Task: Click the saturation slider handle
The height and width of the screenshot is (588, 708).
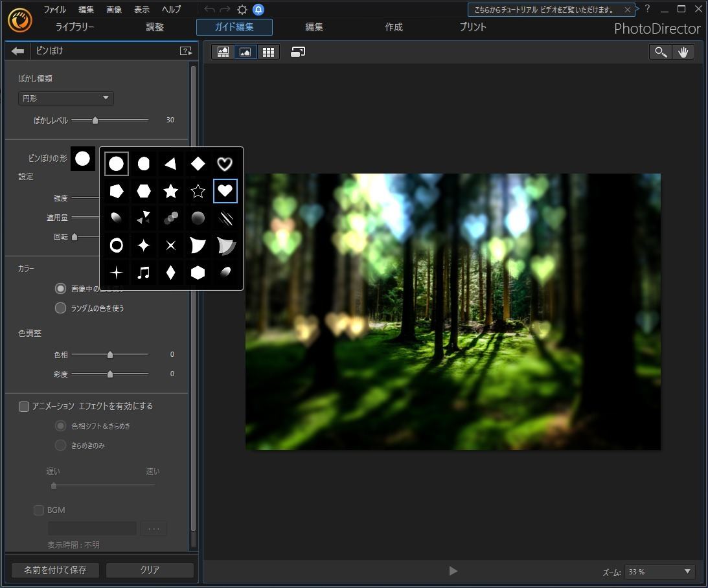Action: pyautogui.click(x=109, y=374)
